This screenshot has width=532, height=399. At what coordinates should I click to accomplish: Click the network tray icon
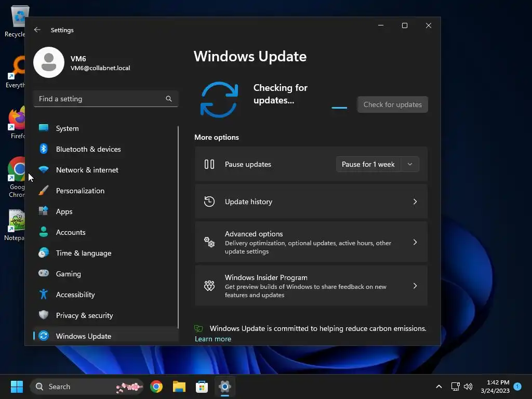pyautogui.click(x=455, y=387)
